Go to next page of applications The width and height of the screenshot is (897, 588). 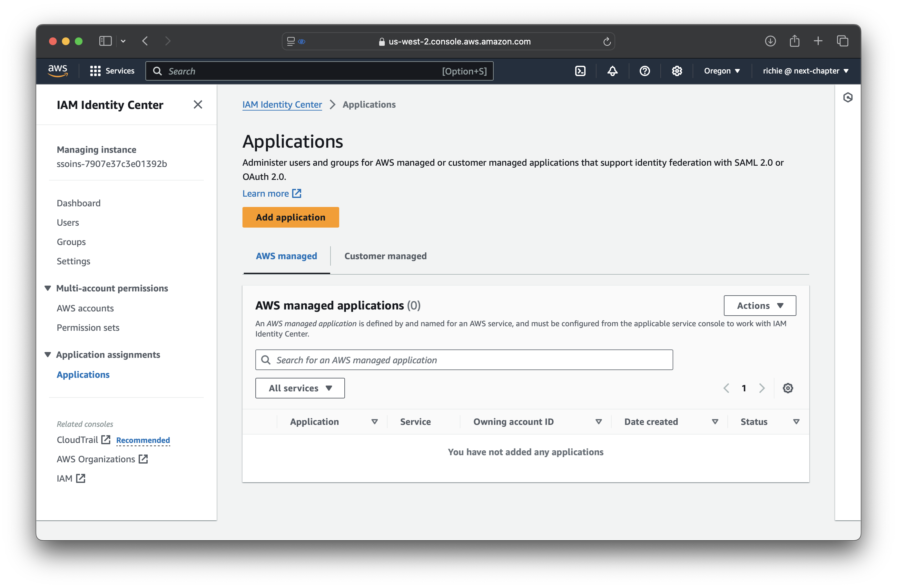click(762, 388)
